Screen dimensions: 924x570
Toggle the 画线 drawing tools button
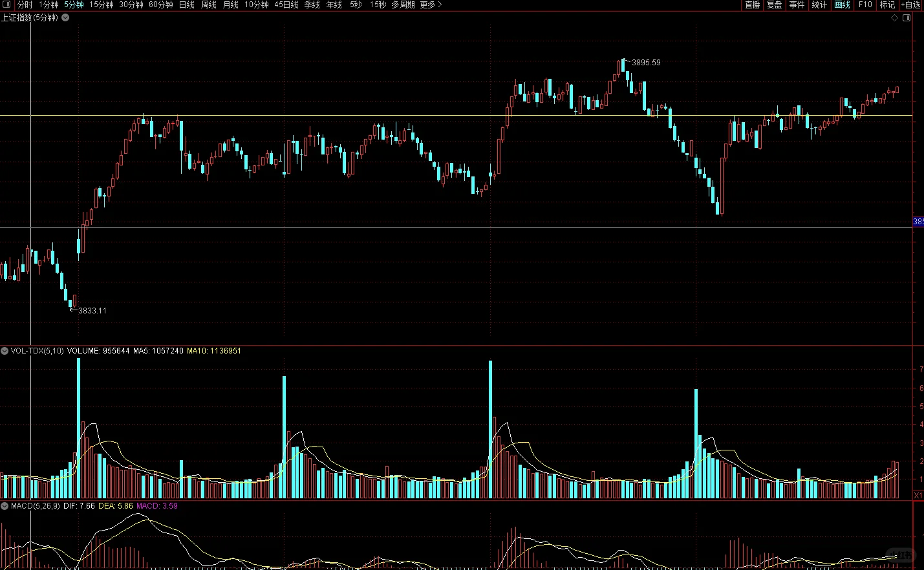pos(842,5)
